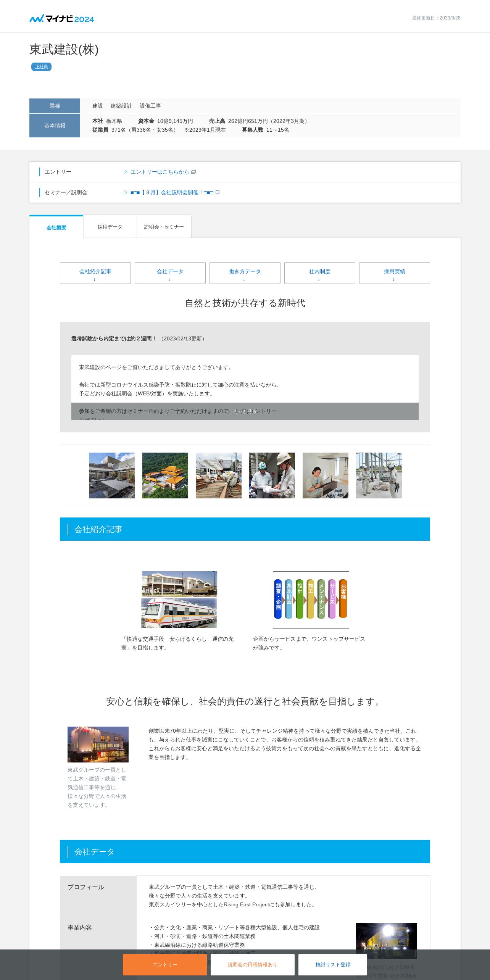Open thumbnail of workers at steel-frame site

point(379,475)
